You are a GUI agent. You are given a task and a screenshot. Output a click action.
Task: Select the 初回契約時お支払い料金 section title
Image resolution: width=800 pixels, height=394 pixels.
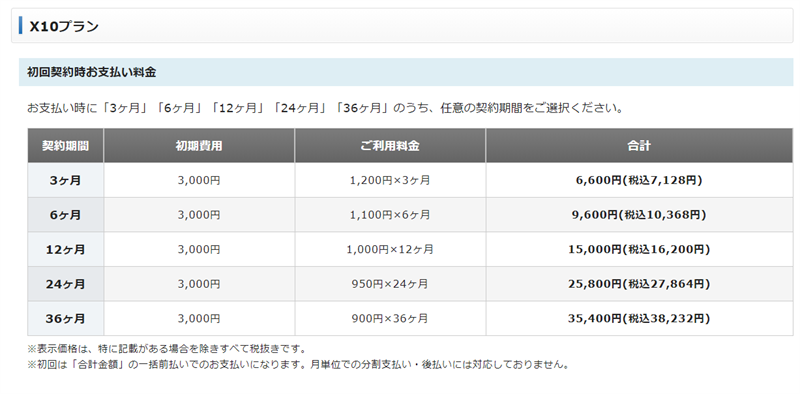(x=91, y=72)
